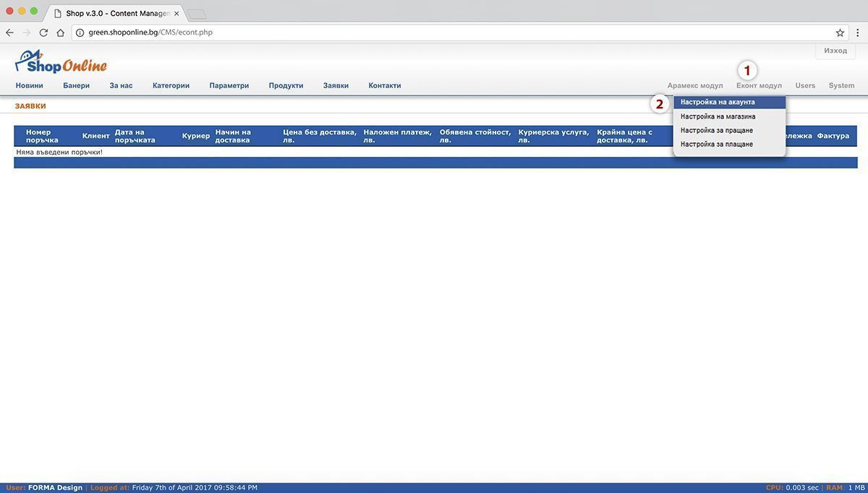Expand the Арамекс модул menu
The height and width of the screenshot is (493, 868).
click(x=694, y=85)
